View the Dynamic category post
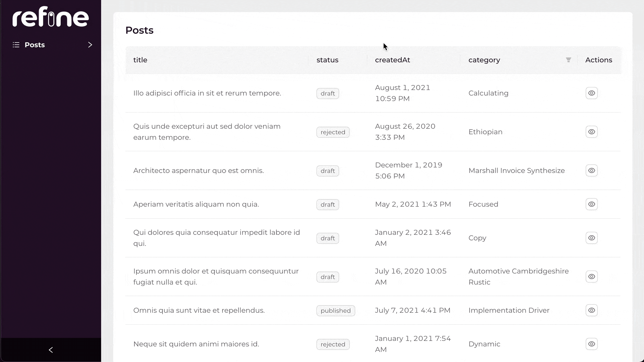 591,344
